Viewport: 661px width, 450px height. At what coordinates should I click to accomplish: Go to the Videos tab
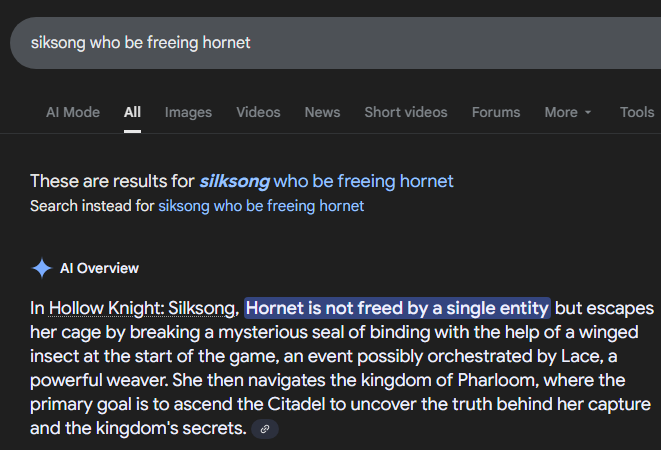coord(258,112)
